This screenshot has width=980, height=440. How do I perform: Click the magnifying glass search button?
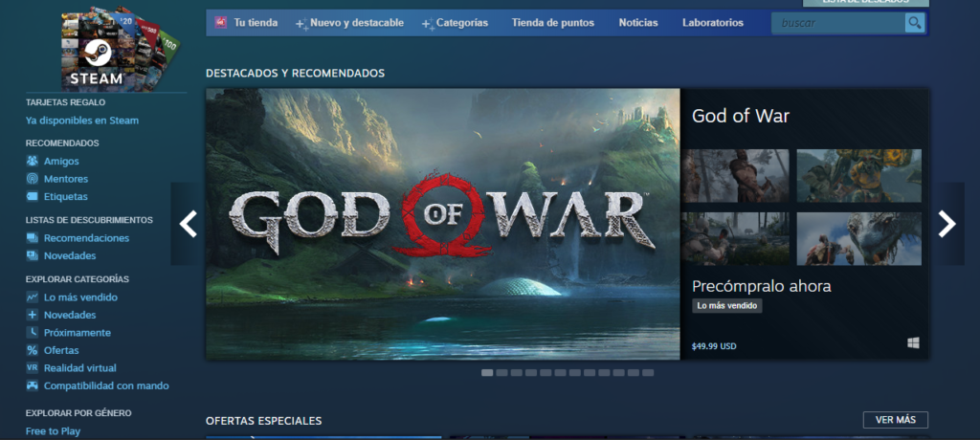point(915,23)
